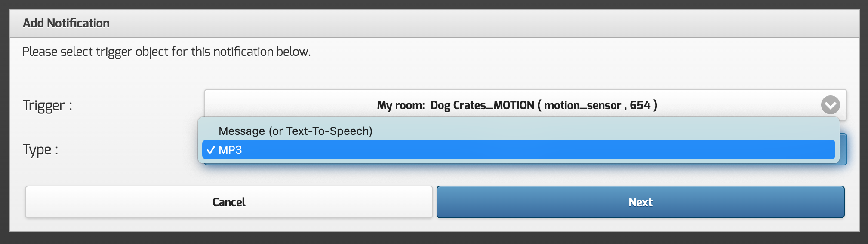Click the "Add Notification" heading text

pyautogui.click(x=66, y=23)
